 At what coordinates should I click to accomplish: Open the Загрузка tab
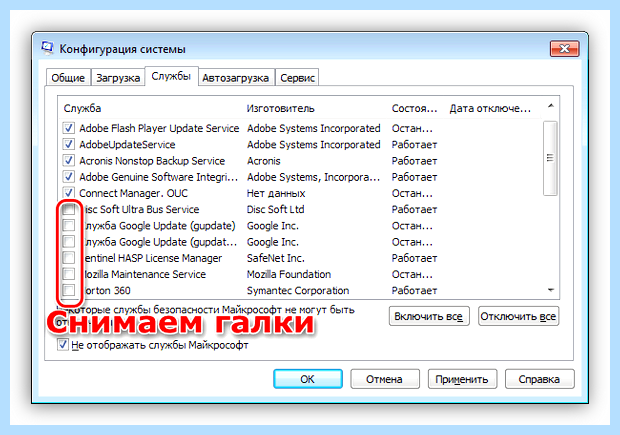pos(118,78)
